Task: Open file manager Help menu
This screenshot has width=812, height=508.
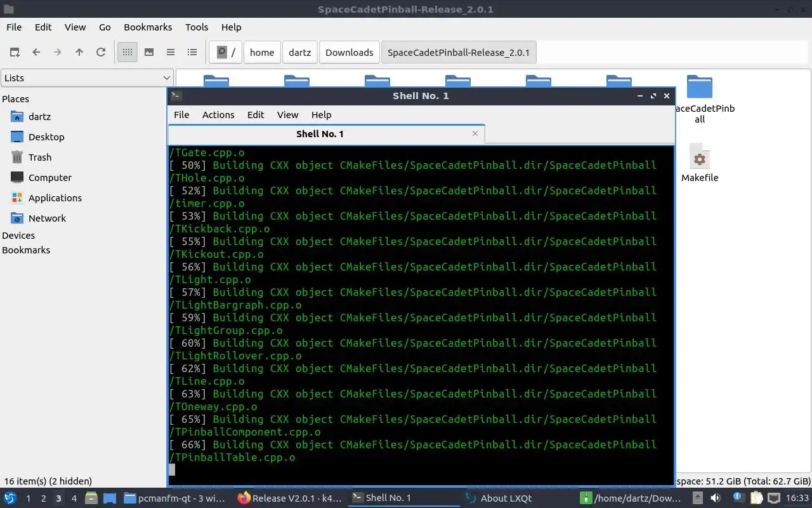Action: [231, 27]
